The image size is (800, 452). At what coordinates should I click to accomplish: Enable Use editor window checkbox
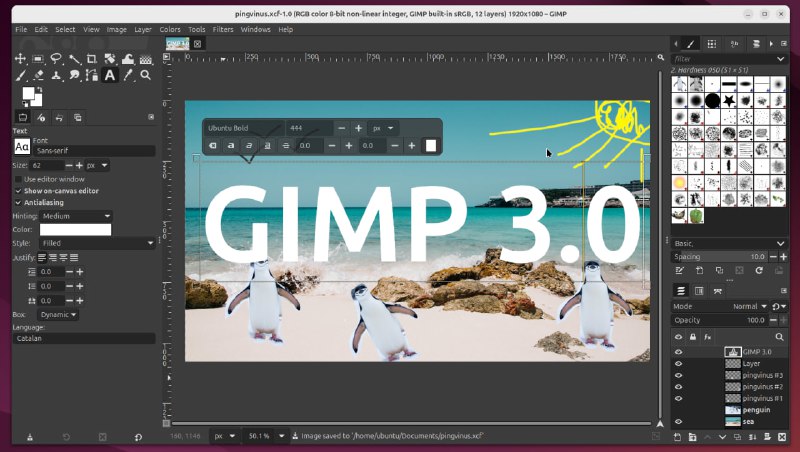pyautogui.click(x=18, y=179)
